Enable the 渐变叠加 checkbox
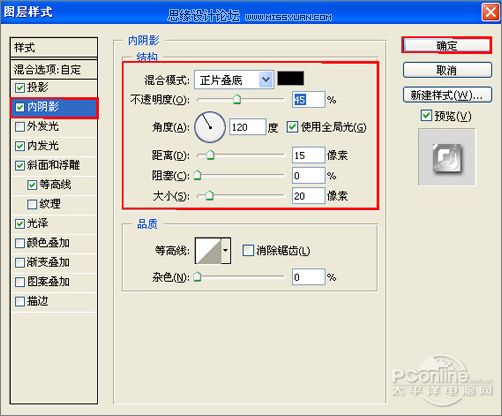 point(20,263)
